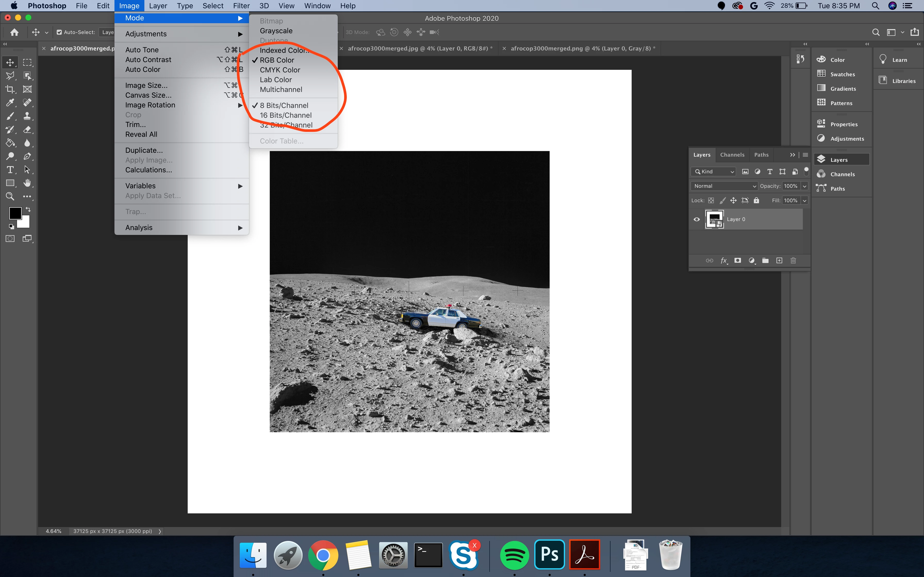Click the black foreground color swatch
This screenshot has height=577, width=924.
15,213
